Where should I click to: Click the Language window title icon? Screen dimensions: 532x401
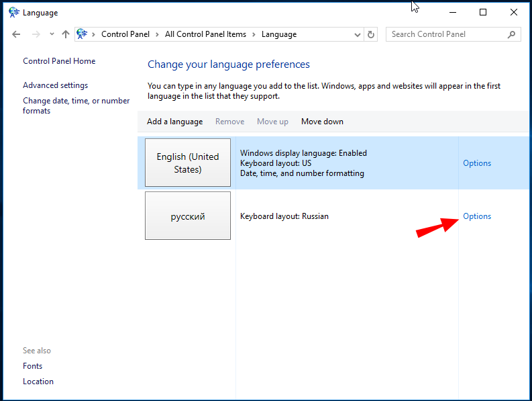(x=14, y=13)
